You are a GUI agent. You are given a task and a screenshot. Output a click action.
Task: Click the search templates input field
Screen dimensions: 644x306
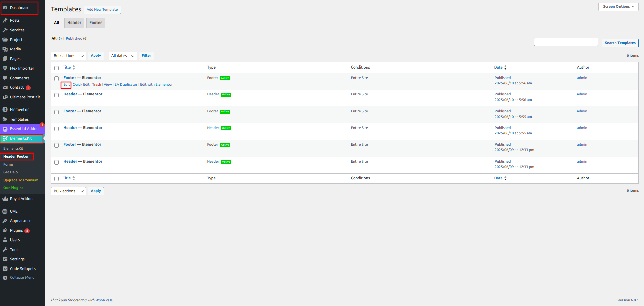coord(566,42)
